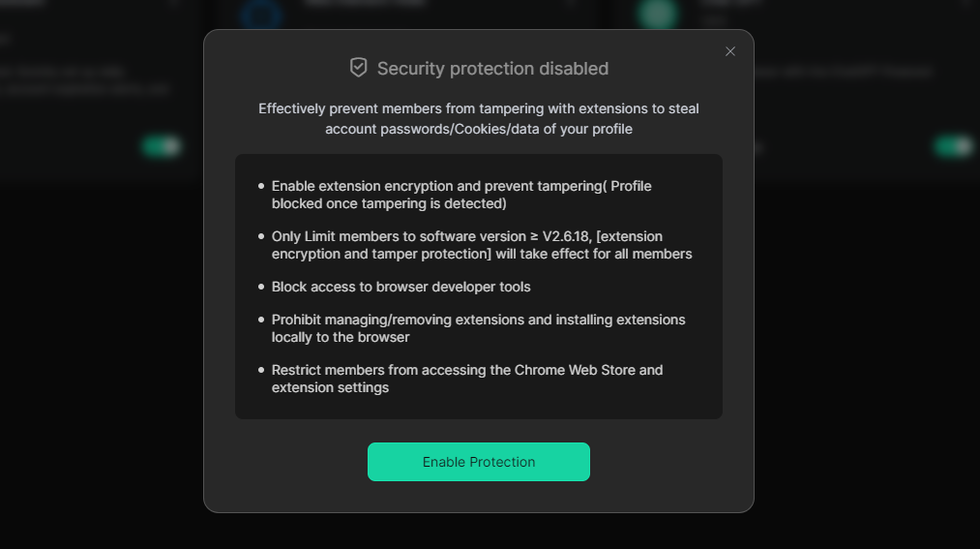
Task: Click the bullet dot before 'Block access'
Action: coord(261,287)
